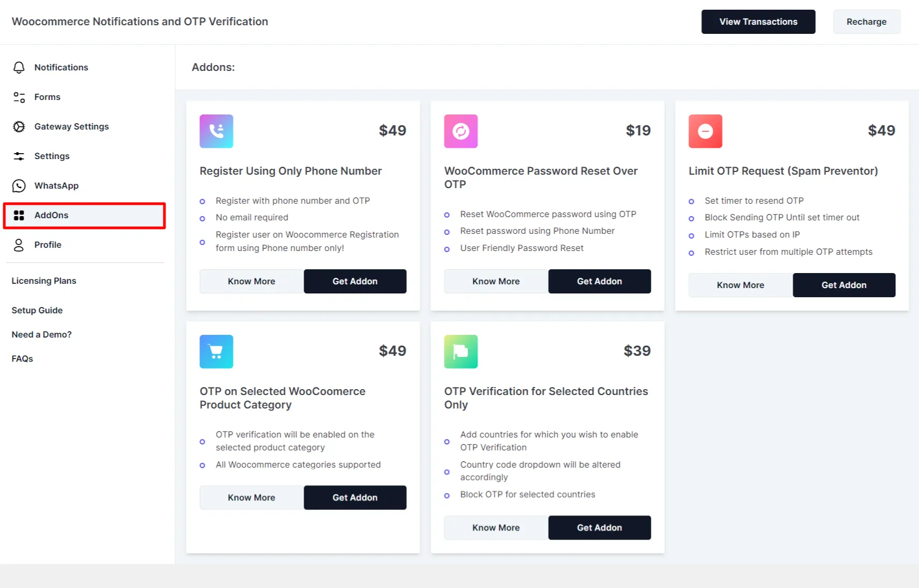Viewport: 919px width, 588px height.
Task: Click the Need a Demo? link
Action: pyautogui.click(x=41, y=334)
